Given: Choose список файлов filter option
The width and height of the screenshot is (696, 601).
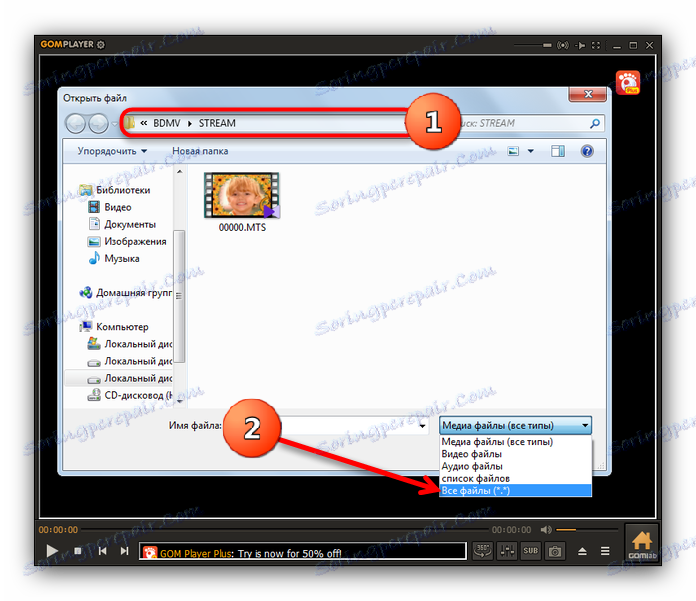Looking at the screenshot, I should pyautogui.click(x=515, y=478).
